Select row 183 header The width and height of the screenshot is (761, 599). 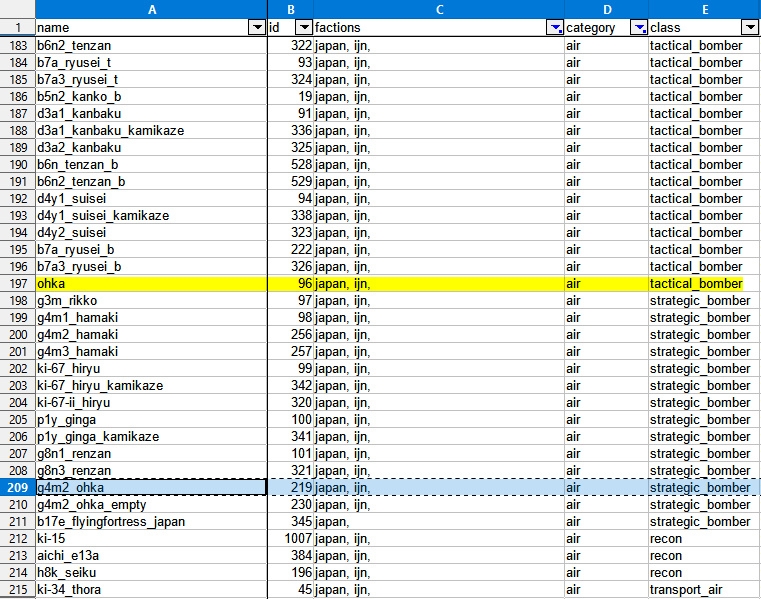point(17,46)
